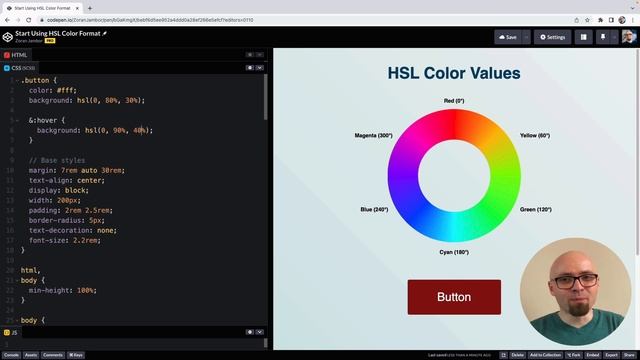Close the 'Start Using HSL Color Format' tab
This screenshot has height=360, width=640.
(77, 8)
